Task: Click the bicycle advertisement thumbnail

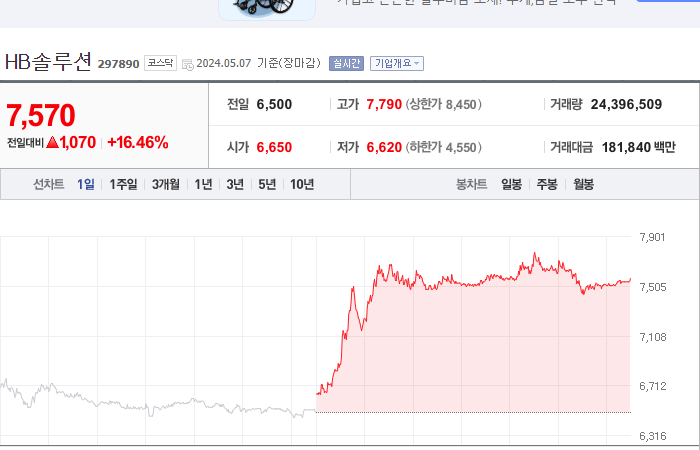Action: (267, 9)
